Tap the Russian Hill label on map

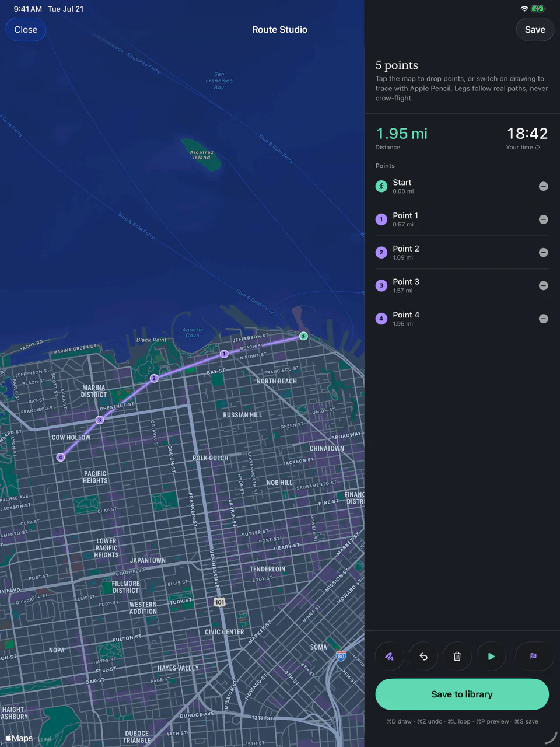click(x=243, y=415)
